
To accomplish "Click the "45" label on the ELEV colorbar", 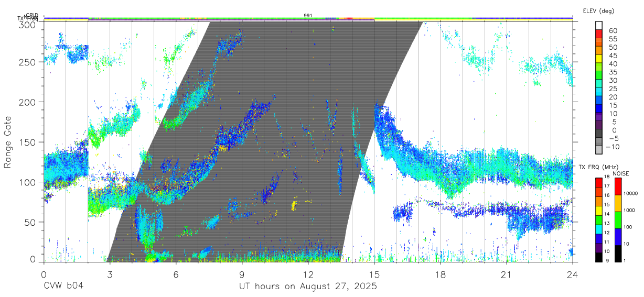I will point(613,56).
